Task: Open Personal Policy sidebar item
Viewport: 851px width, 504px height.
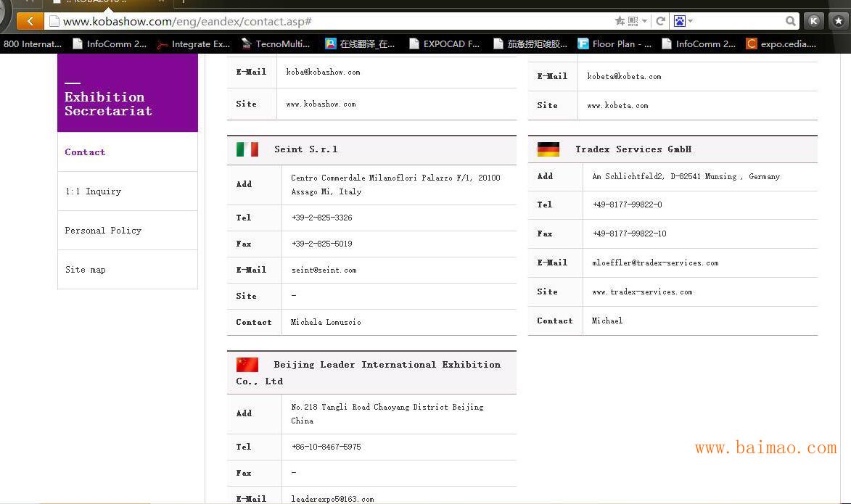Action: tap(103, 231)
